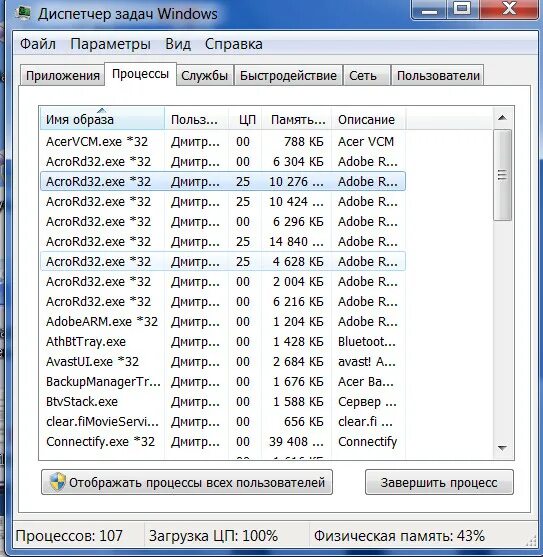This screenshot has height=557, width=543.
Task: Select the AcroRd32.exe process using 10 424 memory
Action: (223, 201)
